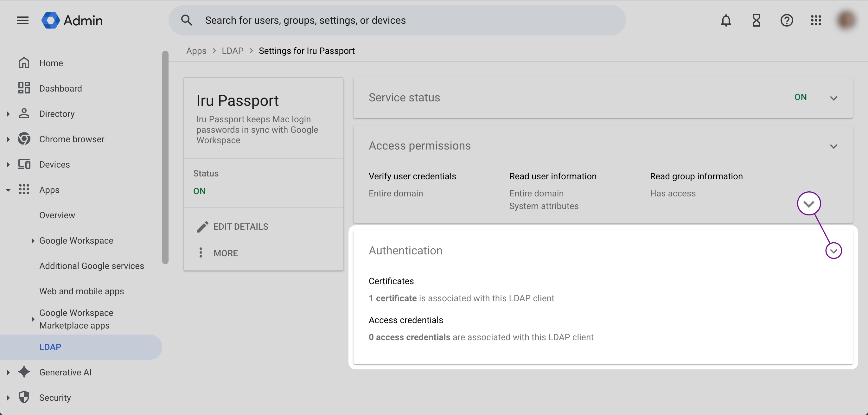This screenshot has width=868, height=415.
Task: Click the Apps grid icon in sidebar
Action: point(24,189)
